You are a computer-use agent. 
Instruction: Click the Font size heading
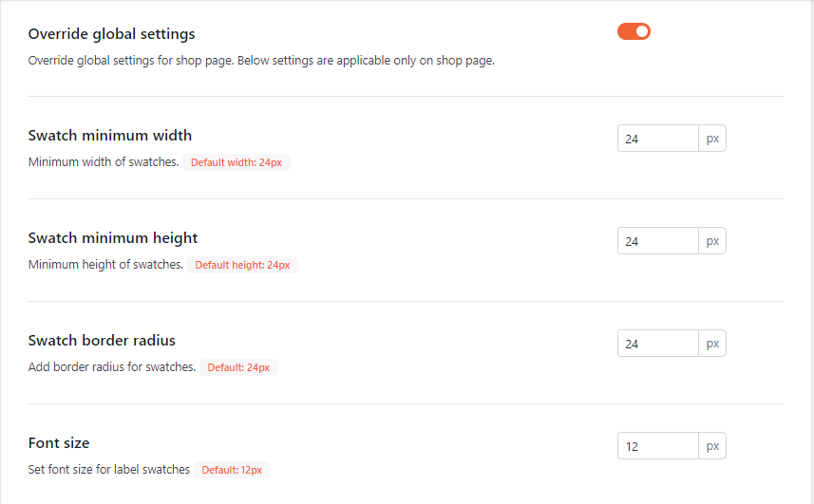point(59,443)
